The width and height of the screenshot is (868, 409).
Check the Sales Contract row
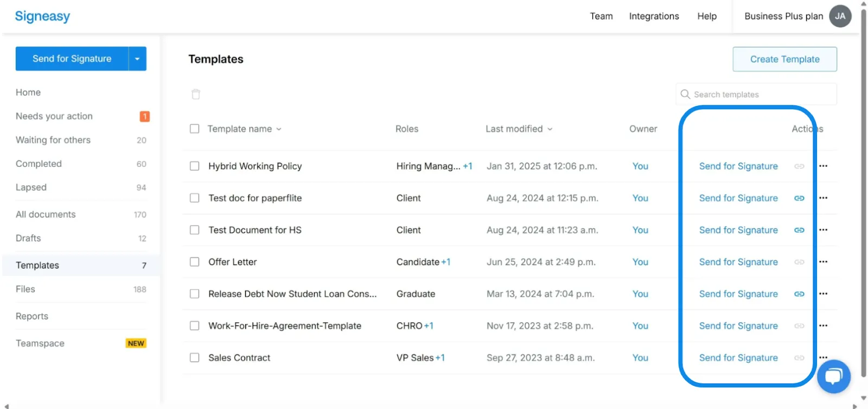click(194, 358)
